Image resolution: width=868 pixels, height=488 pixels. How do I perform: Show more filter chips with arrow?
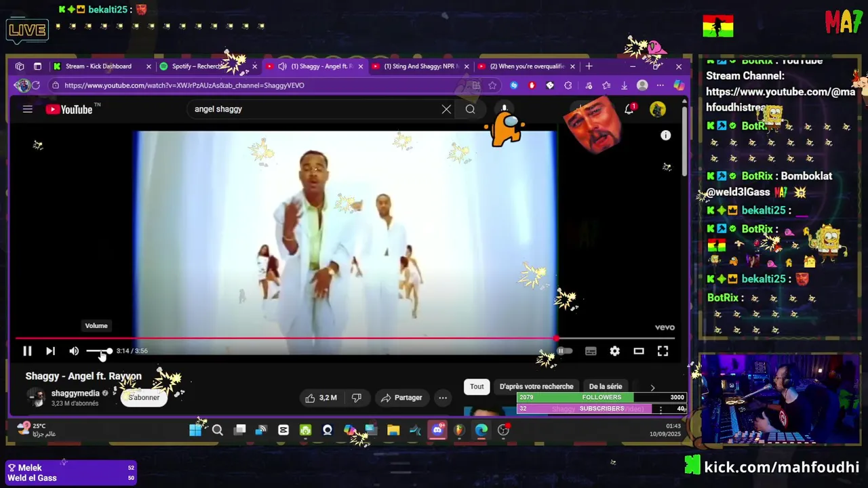(652, 388)
